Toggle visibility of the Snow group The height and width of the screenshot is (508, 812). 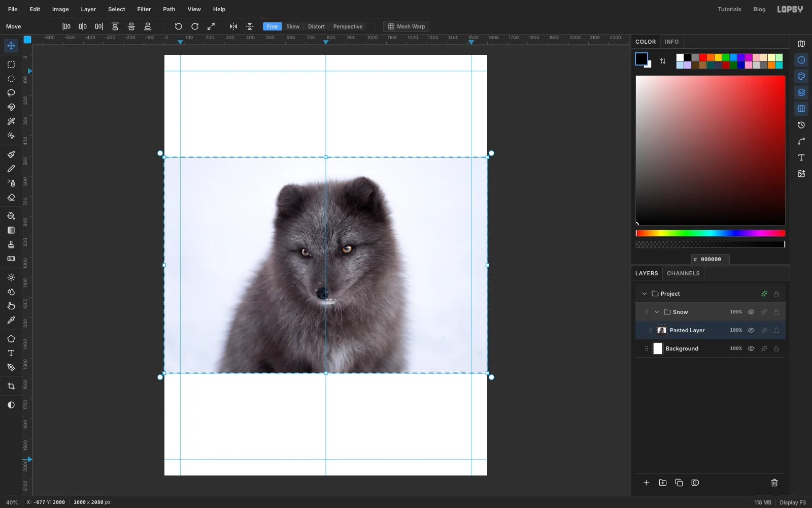click(x=751, y=312)
